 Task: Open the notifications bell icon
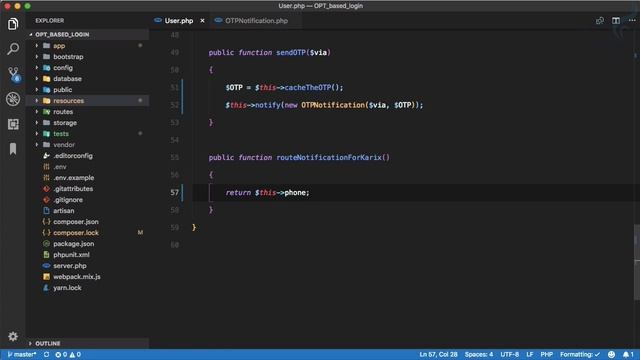[628, 354]
